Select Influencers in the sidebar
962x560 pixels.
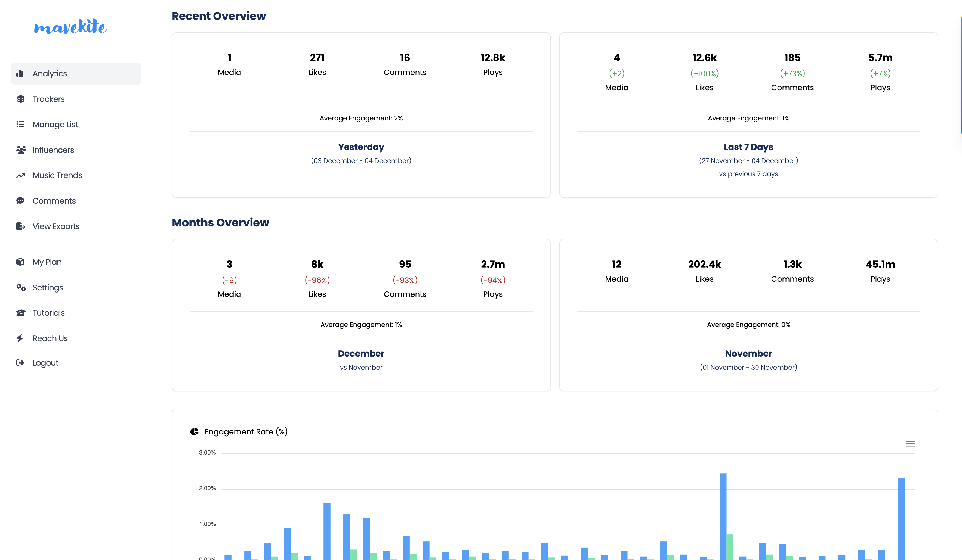coord(53,150)
